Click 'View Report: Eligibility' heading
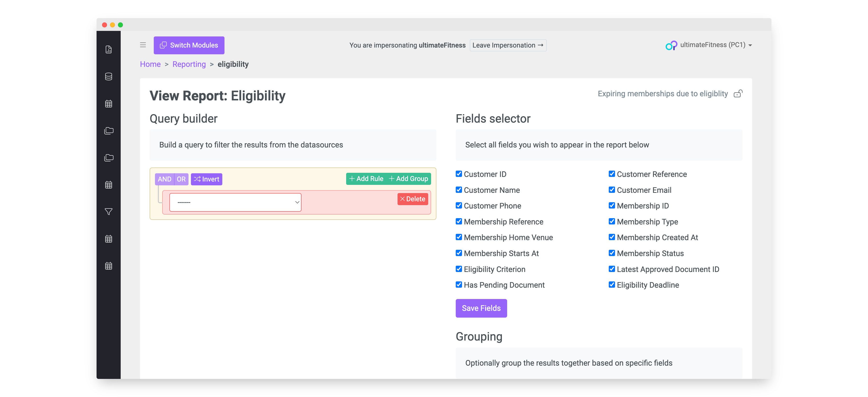Viewport: 868px width, 397px height. click(217, 96)
